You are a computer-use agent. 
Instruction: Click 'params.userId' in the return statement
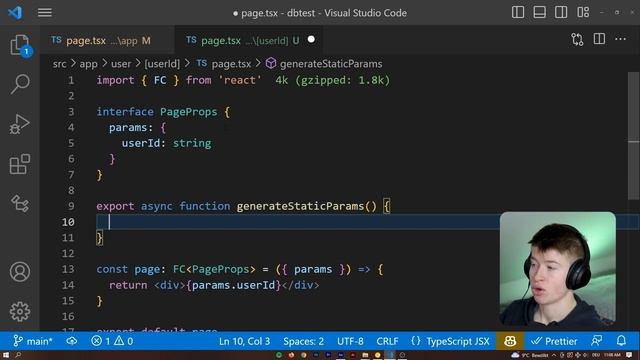click(233, 285)
